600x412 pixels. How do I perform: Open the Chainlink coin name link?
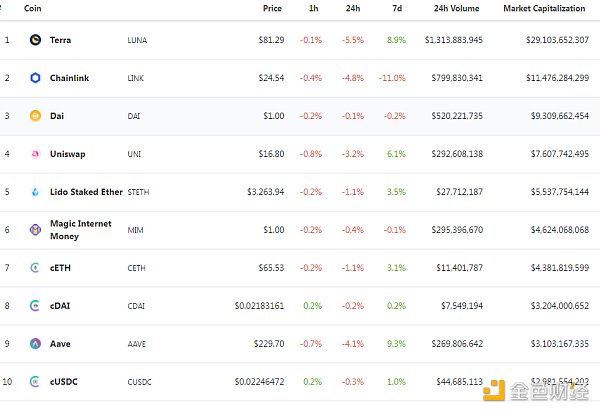click(x=70, y=78)
